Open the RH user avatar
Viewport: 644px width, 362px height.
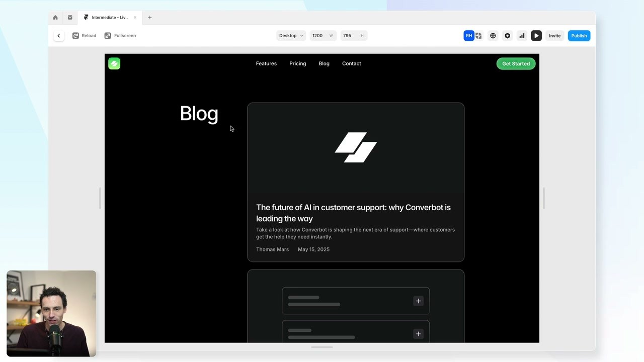pyautogui.click(x=468, y=36)
